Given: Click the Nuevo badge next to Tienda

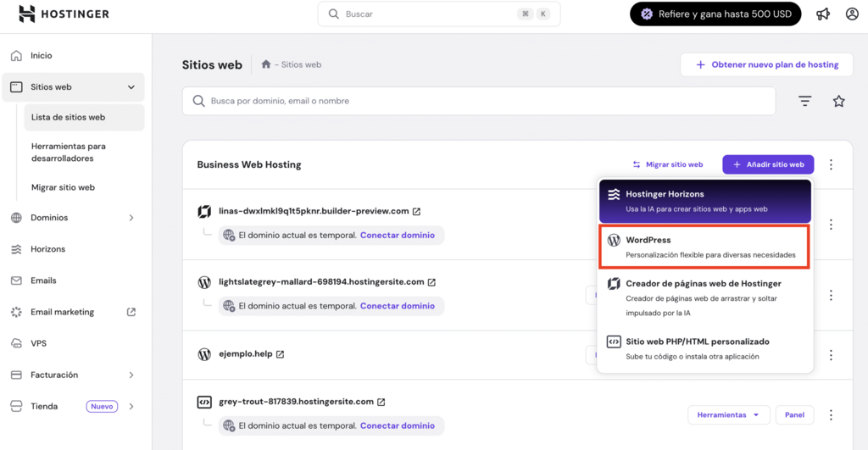Looking at the screenshot, I should [x=102, y=406].
